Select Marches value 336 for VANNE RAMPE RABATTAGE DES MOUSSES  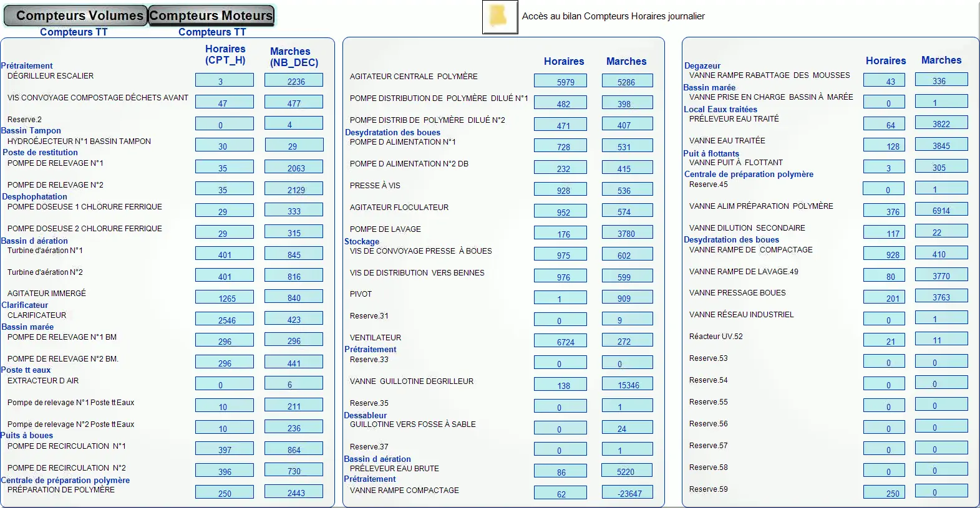(x=941, y=80)
